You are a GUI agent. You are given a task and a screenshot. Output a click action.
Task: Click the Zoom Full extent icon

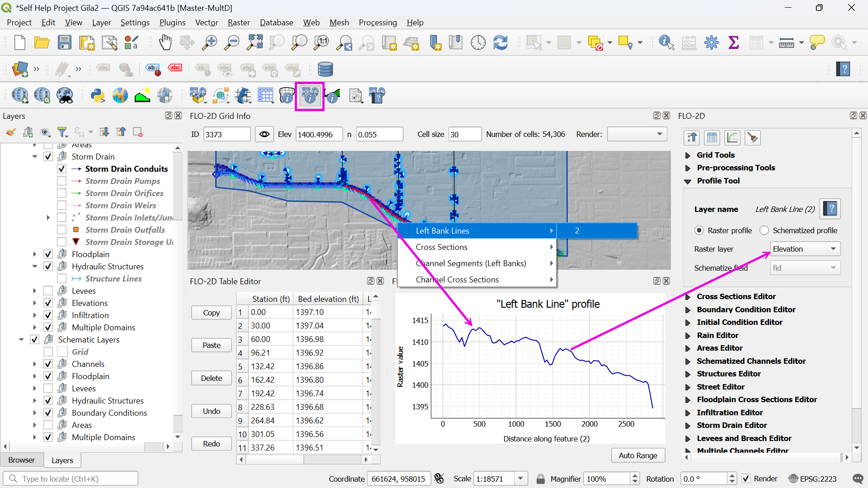point(255,43)
